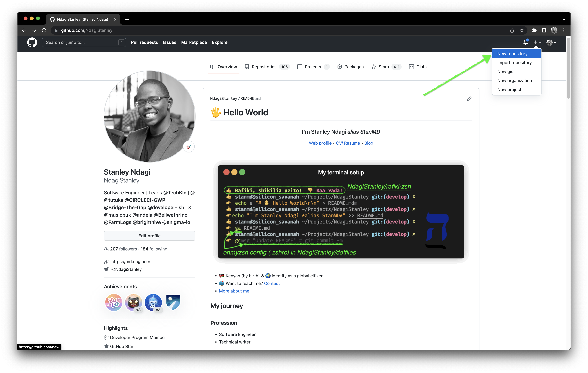The width and height of the screenshot is (588, 373).
Task: Click the browser bookmark star
Action: point(522,30)
